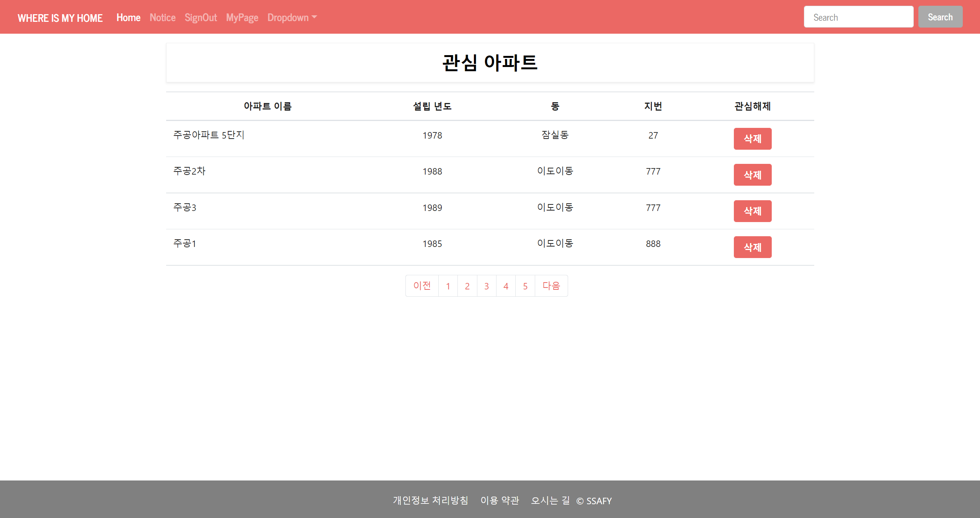Viewport: 980px width, 518px height.
Task: Go to pagination page 5
Action: [525, 286]
